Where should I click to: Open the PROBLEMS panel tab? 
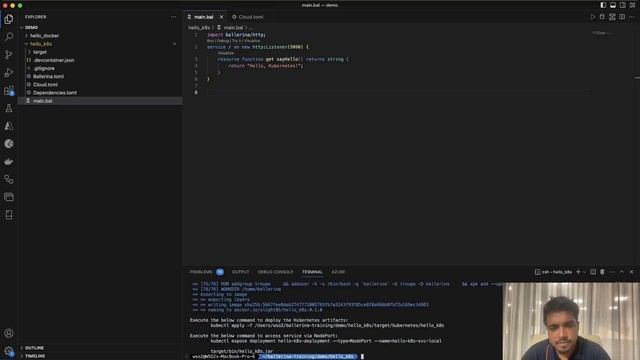tap(201, 272)
